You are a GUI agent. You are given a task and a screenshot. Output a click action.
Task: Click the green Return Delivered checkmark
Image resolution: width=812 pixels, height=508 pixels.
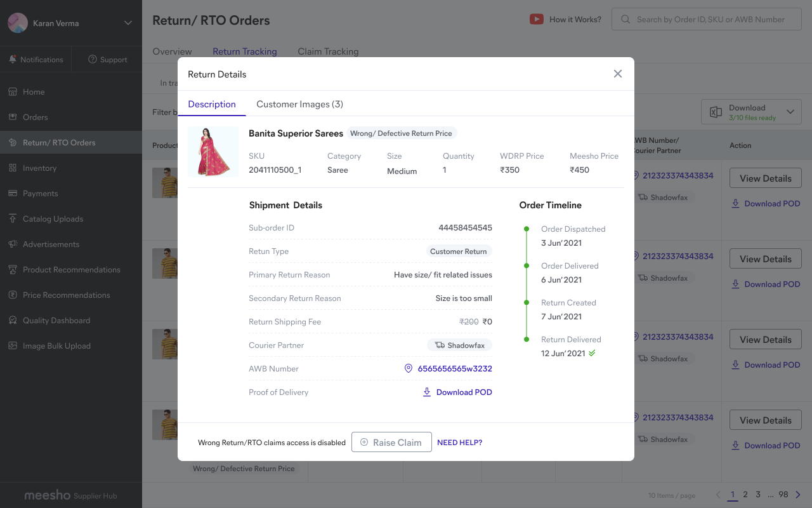592,353
